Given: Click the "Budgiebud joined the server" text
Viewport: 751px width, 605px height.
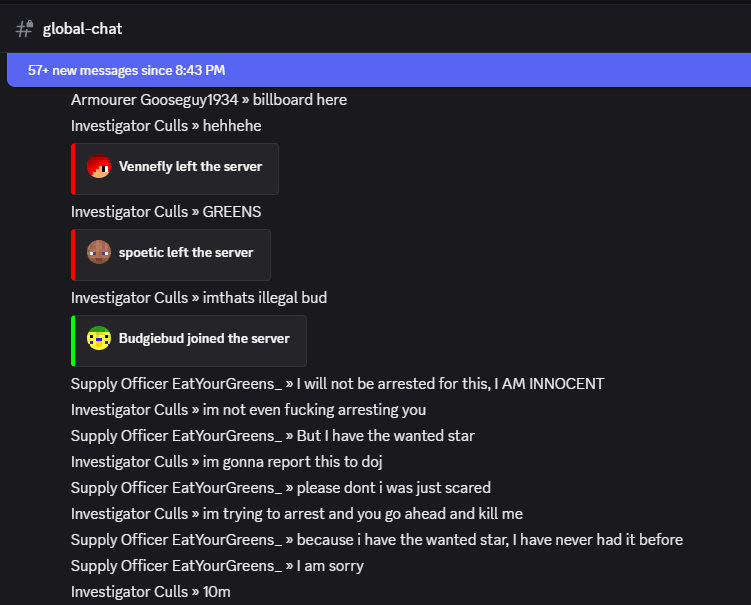Looking at the screenshot, I should point(204,338).
